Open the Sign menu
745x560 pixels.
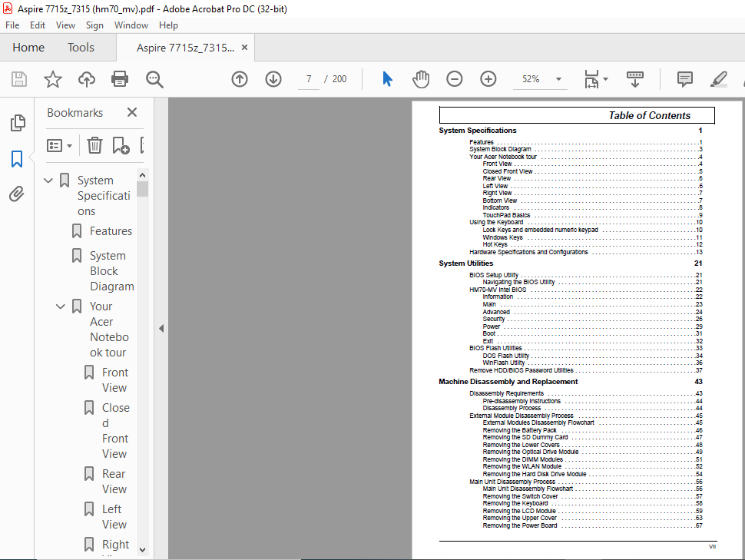tap(94, 25)
